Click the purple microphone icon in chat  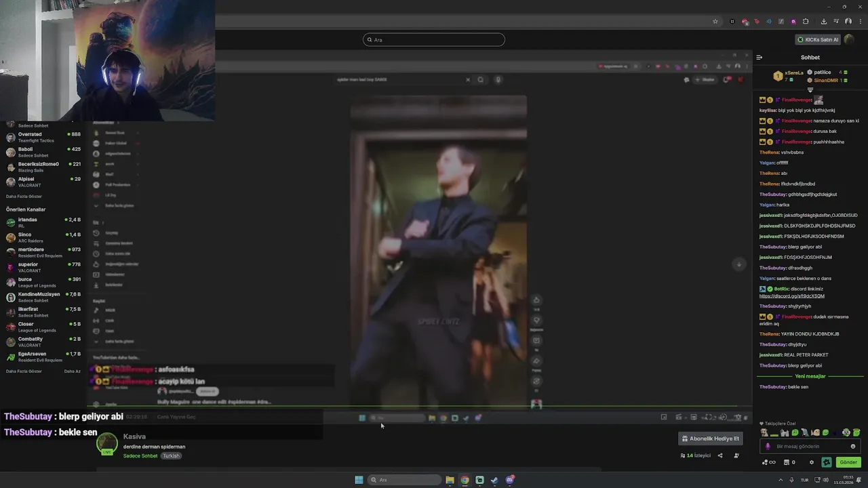pyautogui.click(x=768, y=446)
